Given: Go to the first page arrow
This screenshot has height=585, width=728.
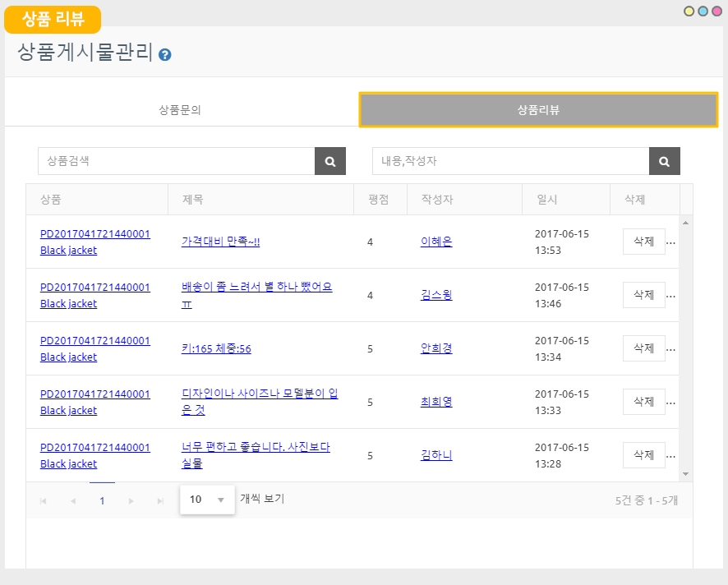Looking at the screenshot, I should (x=43, y=500).
